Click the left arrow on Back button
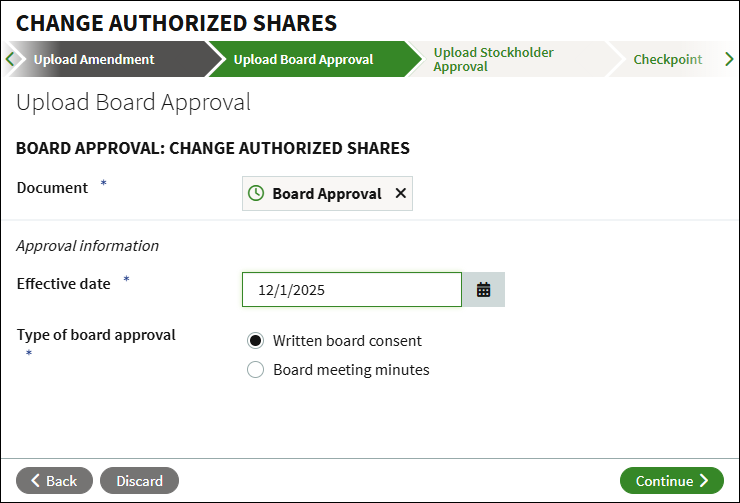 pos(35,480)
